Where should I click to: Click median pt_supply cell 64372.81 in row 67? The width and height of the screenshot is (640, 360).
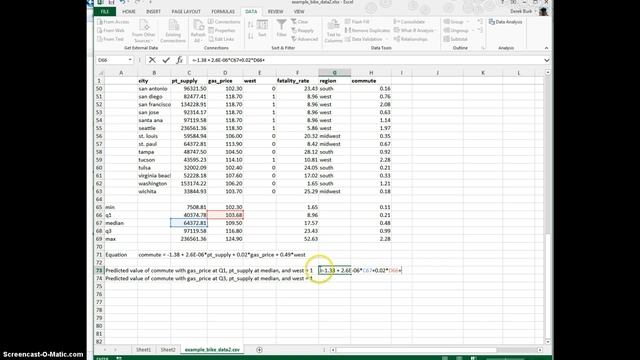click(x=189, y=223)
